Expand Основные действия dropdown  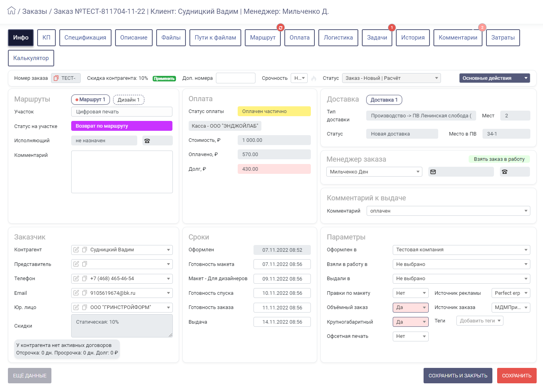point(495,78)
